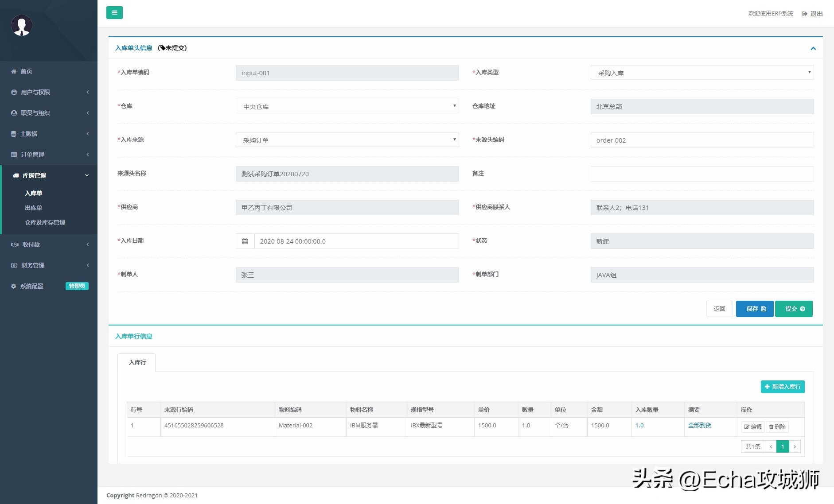Open the 首页 home menu item
The height and width of the screenshot is (504, 834).
tap(26, 71)
